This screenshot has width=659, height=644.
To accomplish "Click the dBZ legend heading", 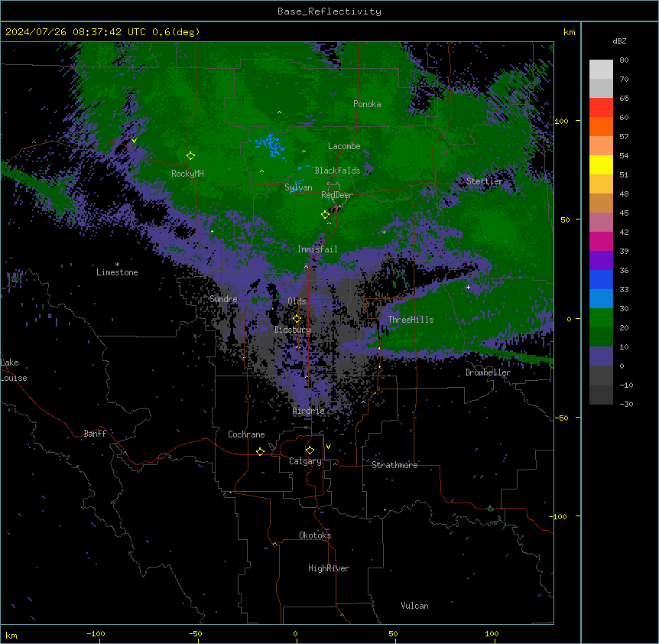I will 619,41.
